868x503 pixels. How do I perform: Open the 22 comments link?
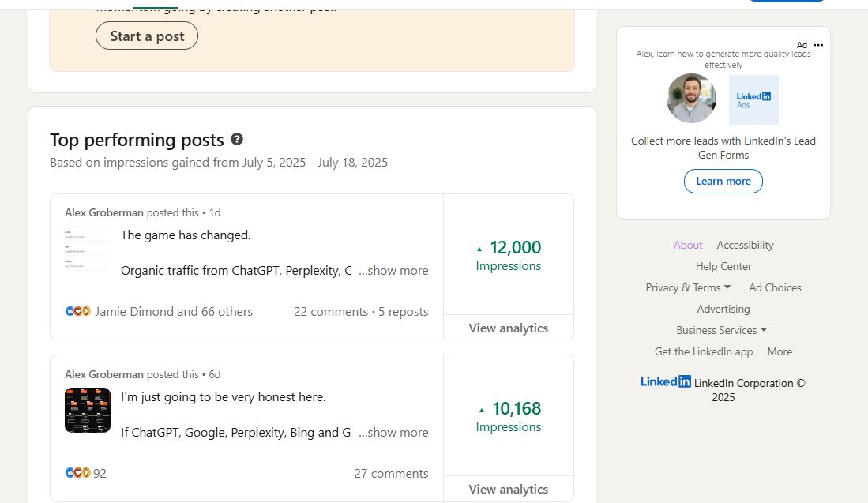click(330, 312)
